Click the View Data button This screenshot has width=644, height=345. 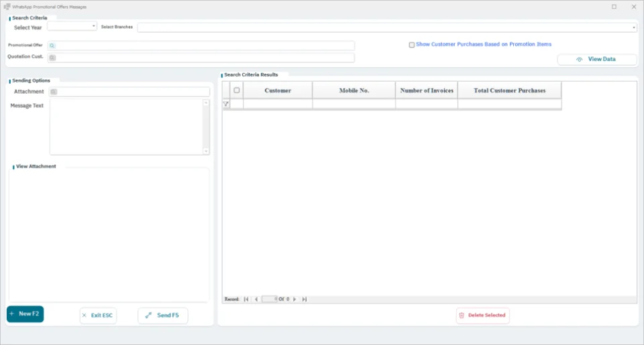point(597,60)
